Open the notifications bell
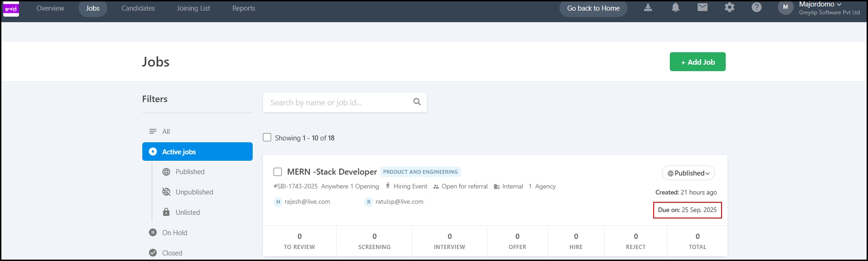Viewport: 868px width, 261px height. tap(675, 7)
